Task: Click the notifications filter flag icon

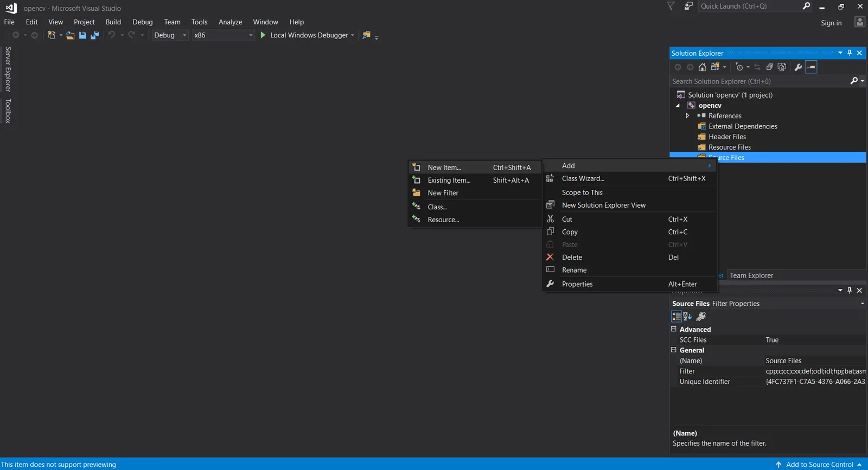Action: click(x=671, y=6)
